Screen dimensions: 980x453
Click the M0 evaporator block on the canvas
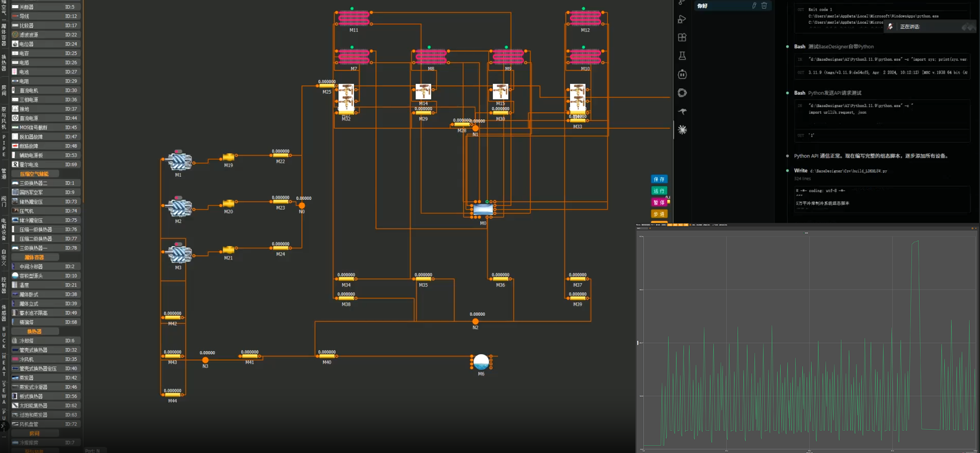(483, 210)
